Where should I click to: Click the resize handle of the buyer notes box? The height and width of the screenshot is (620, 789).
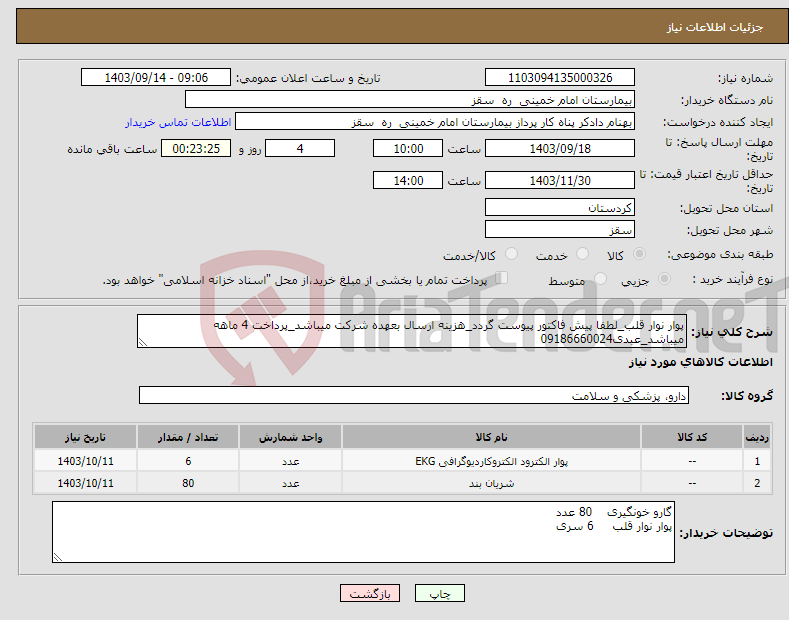(58, 557)
